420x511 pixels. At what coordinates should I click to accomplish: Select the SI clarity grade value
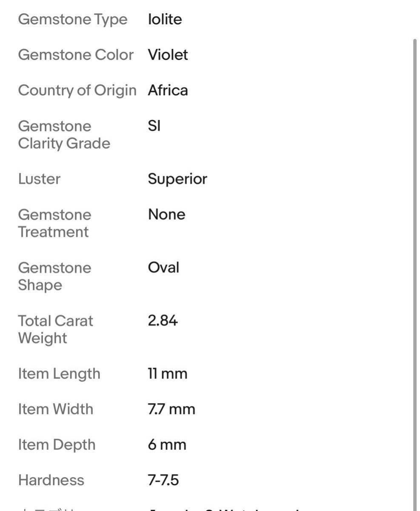tap(154, 126)
